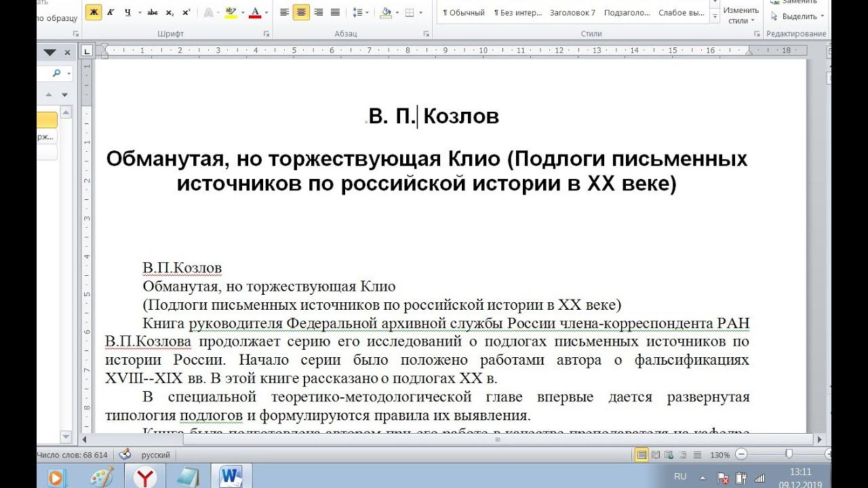Toggle subscript formatting
Viewport: 868px width, 488px height.
(170, 12)
